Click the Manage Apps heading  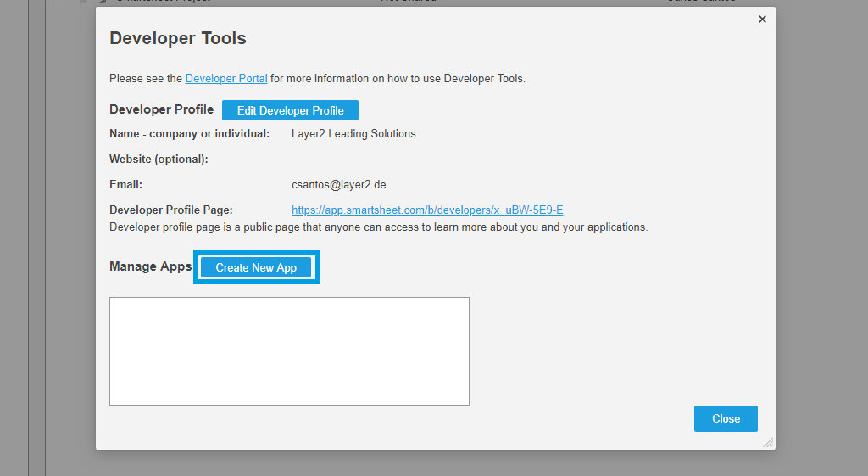tap(150, 266)
